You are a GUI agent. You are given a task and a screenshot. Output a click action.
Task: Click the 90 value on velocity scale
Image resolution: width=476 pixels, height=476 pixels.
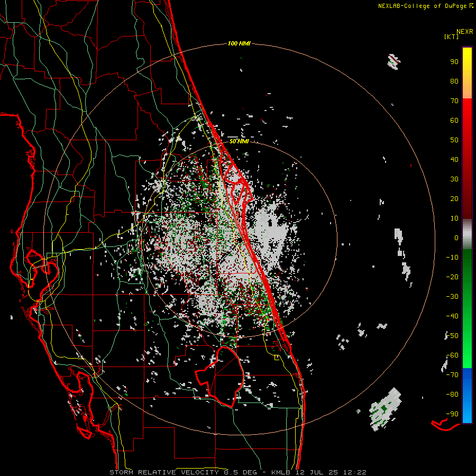(x=454, y=62)
